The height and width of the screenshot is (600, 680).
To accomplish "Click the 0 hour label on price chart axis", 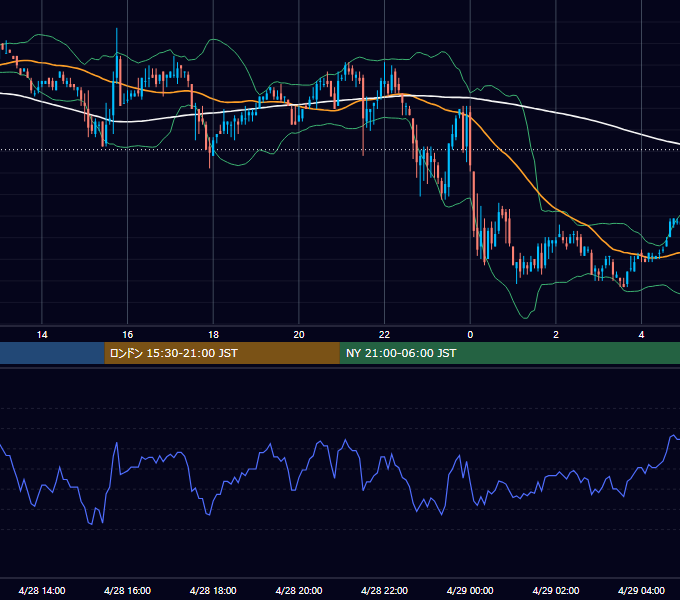I will 470,335.
